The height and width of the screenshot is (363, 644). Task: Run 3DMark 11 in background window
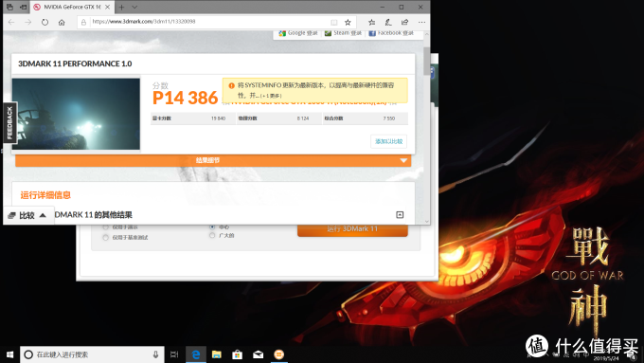(x=352, y=229)
